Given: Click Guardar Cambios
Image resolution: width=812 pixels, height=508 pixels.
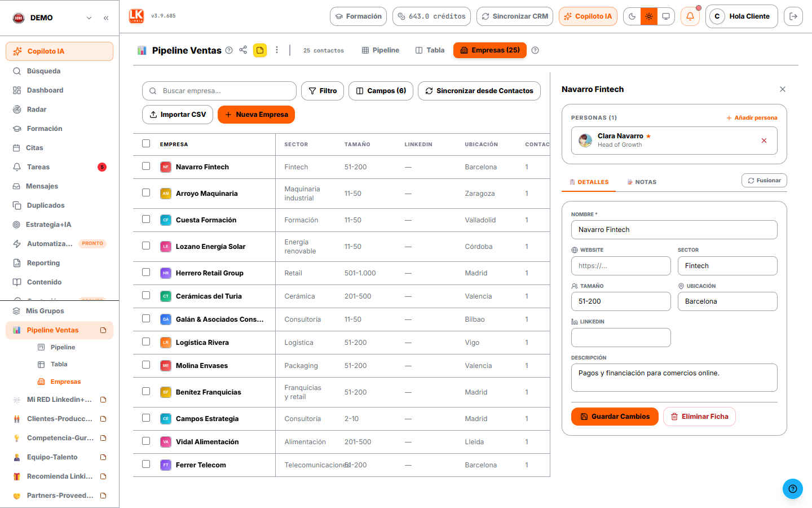Looking at the screenshot, I should click(615, 417).
